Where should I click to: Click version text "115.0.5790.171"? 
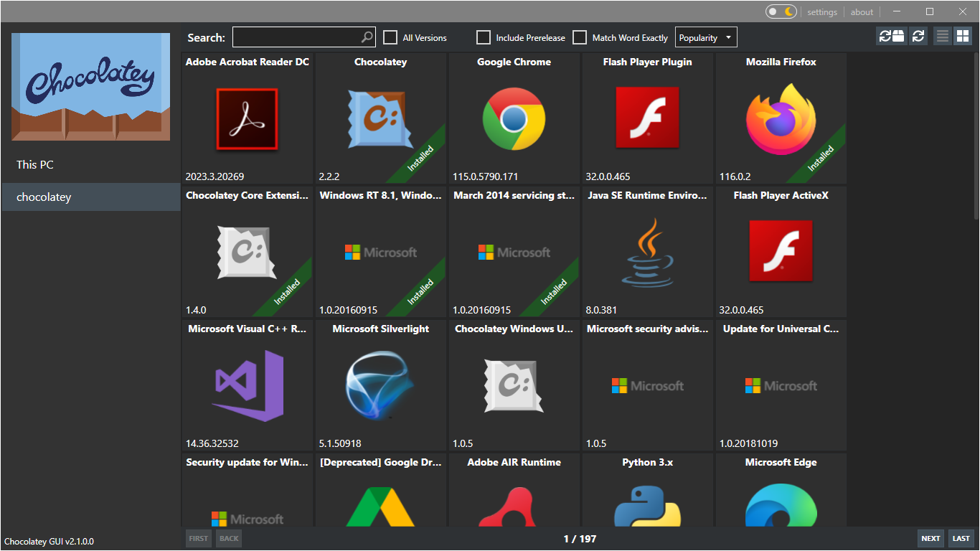click(485, 176)
